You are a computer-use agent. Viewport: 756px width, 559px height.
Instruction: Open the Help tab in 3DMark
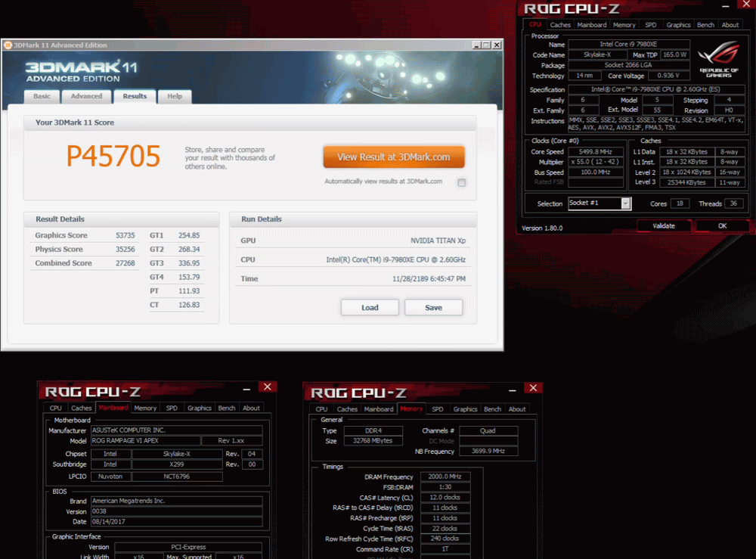point(175,97)
